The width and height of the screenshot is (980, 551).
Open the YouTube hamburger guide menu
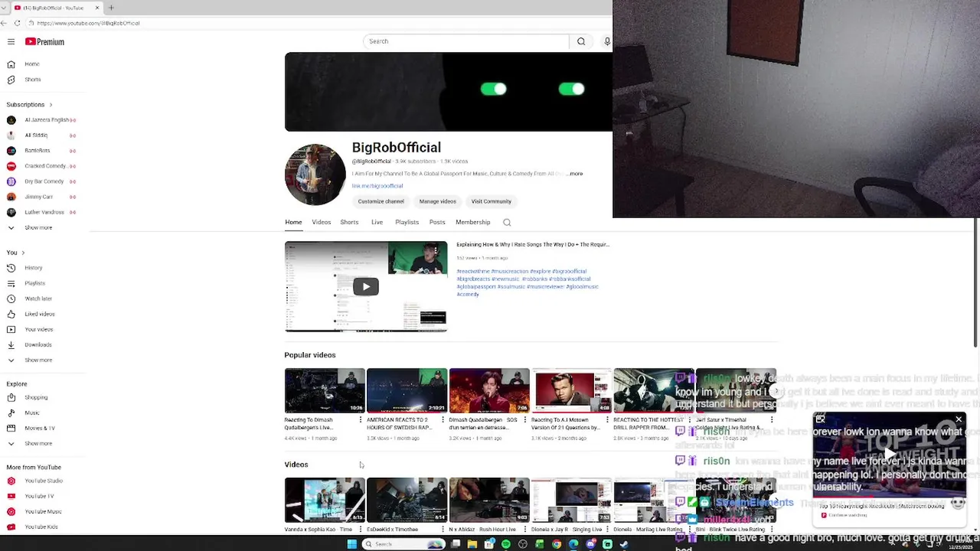click(11, 41)
